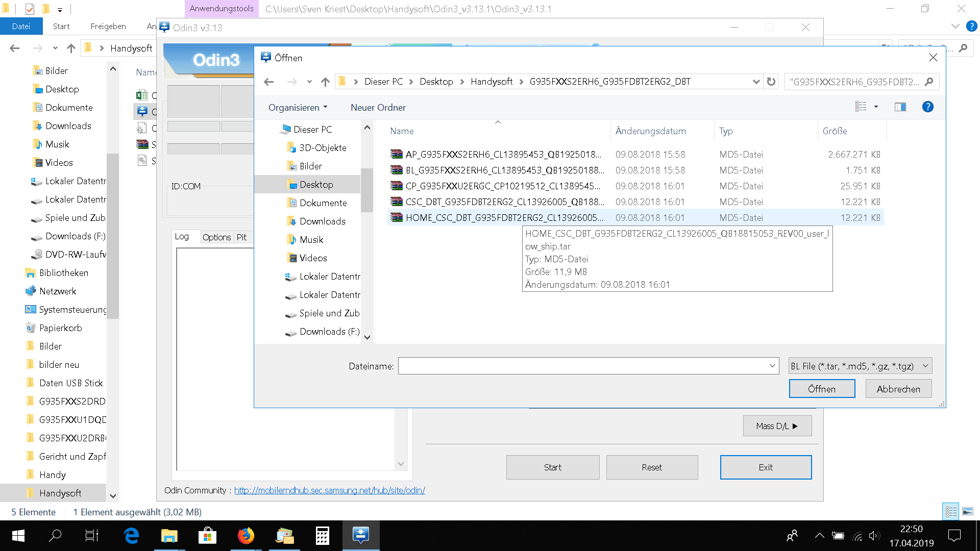The height and width of the screenshot is (551, 980).
Task: Open Windows Start menu
Action: coord(18,536)
